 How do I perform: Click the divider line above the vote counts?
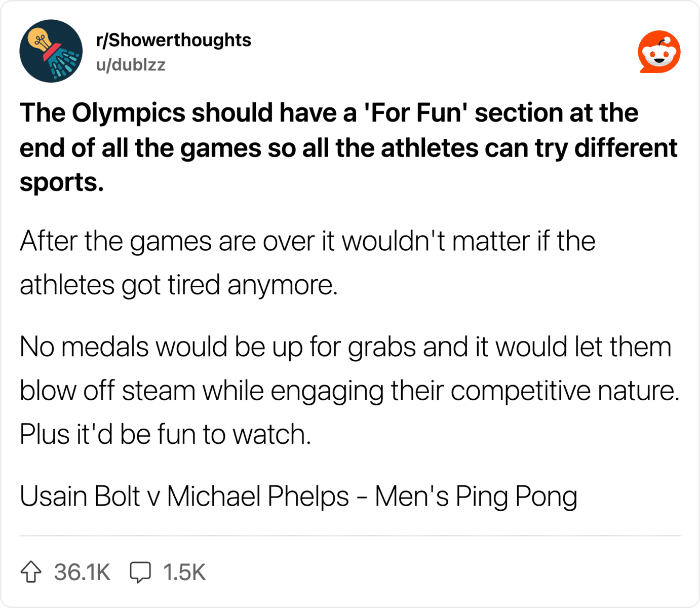coord(350,536)
